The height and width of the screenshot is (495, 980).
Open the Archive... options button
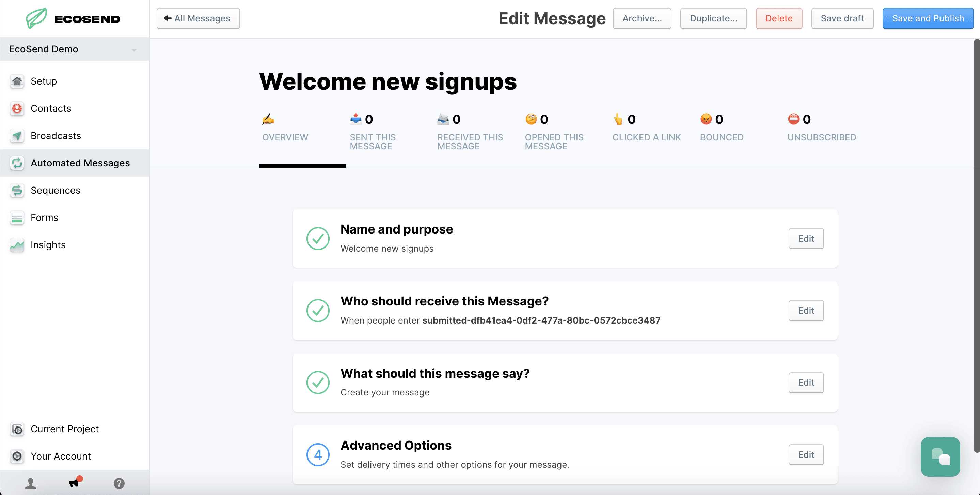[x=642, y=18]
